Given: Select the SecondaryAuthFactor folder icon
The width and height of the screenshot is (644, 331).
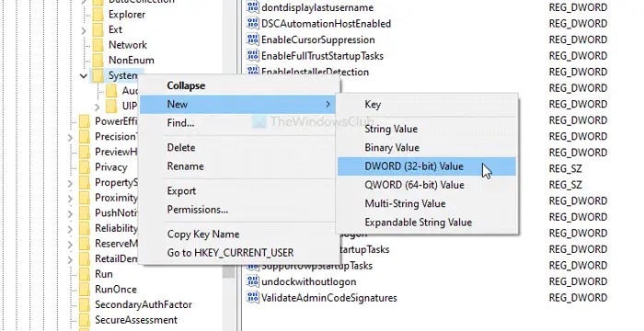Looking at the screenshot, I should 85,304.
